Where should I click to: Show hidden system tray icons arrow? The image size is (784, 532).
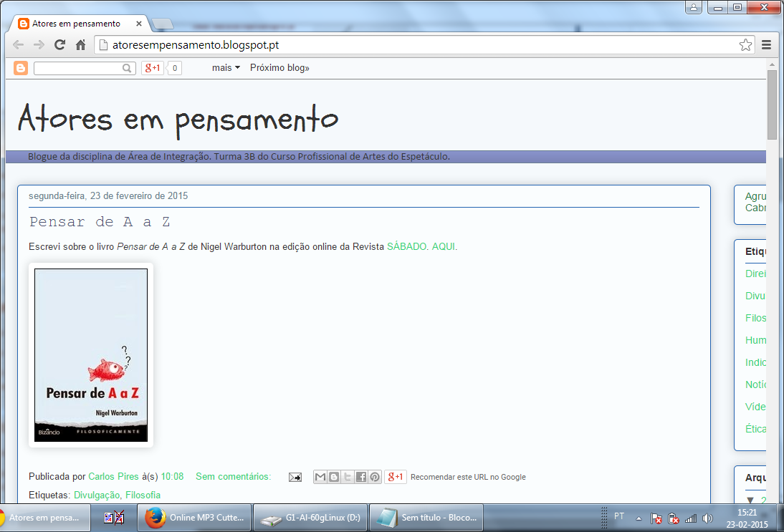pos(639,518)
